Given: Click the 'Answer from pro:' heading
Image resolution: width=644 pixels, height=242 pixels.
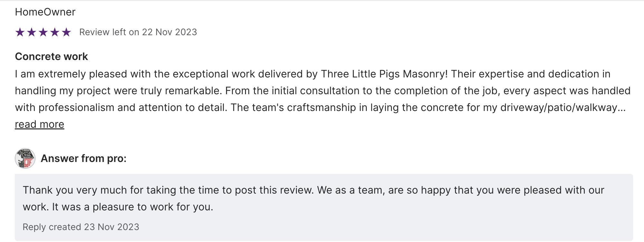Looking at the screenshot, I should 83,158.
